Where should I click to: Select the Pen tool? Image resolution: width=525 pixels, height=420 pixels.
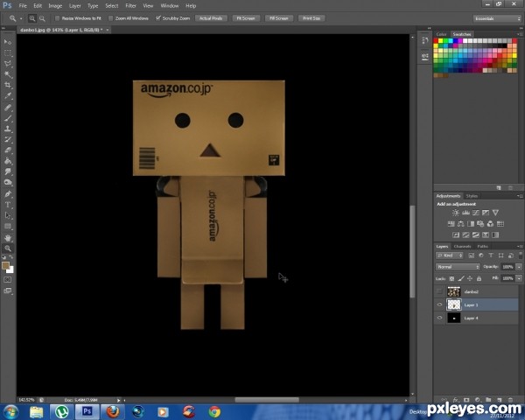coord(8,194)
